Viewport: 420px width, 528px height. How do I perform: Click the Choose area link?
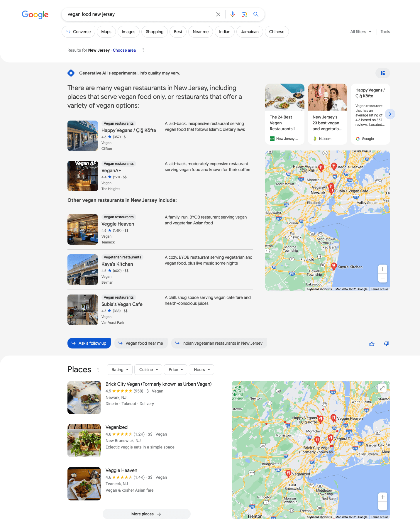tap(124, 50)
